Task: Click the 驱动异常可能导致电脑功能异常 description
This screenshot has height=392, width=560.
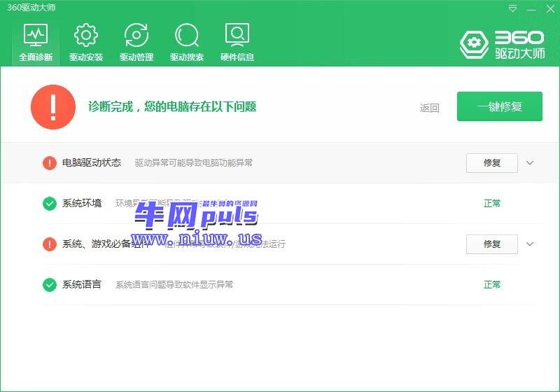Action: [194, 163]
